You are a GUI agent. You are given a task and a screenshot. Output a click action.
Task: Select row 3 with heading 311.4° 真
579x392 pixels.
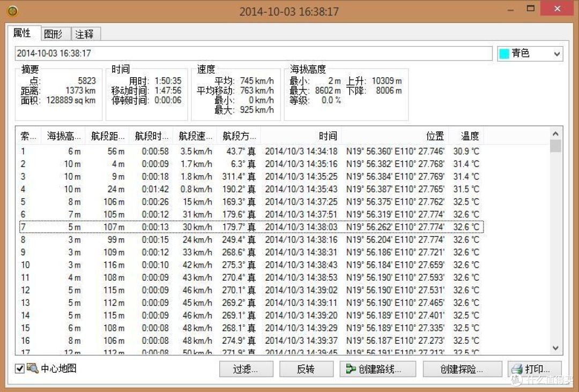pyautogui.click(x=251, y=176)
